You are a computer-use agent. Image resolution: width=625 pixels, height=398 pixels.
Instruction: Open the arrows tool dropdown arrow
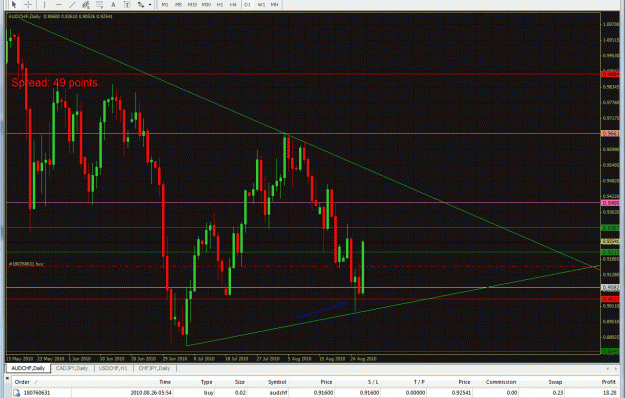coord(150,4)
